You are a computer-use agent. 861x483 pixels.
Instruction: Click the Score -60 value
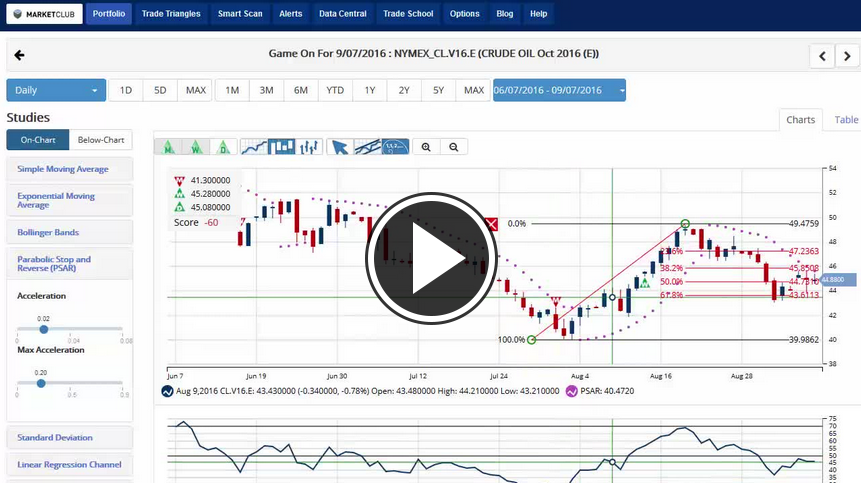[x=211, y=223]
